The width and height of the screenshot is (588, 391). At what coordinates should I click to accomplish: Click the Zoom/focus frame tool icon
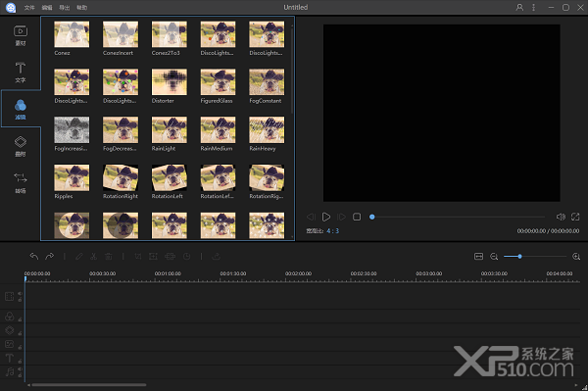153,257
